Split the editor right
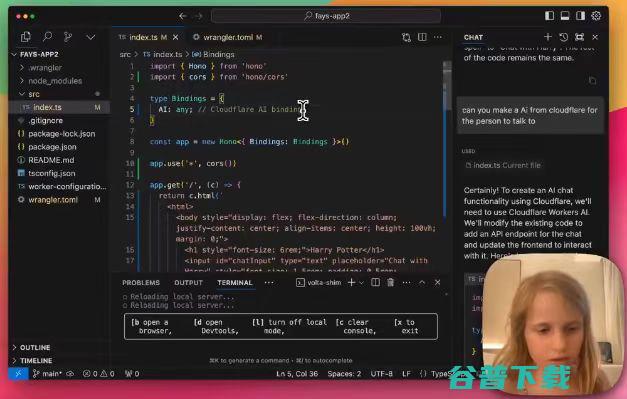 point(422,37)
